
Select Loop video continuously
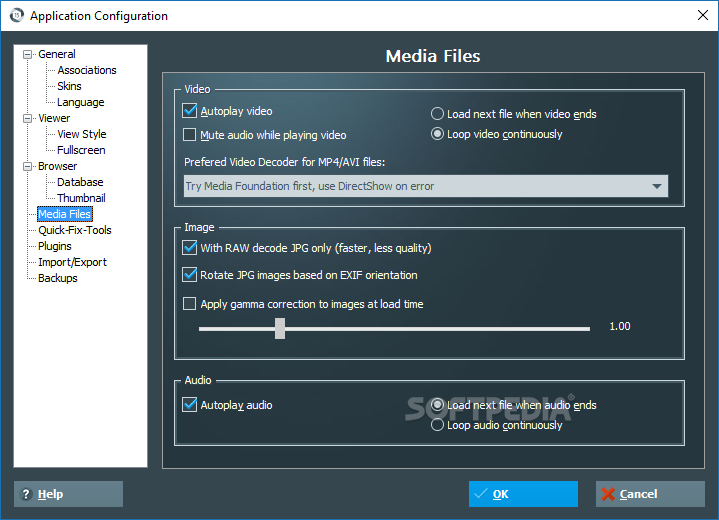point(437,134)
